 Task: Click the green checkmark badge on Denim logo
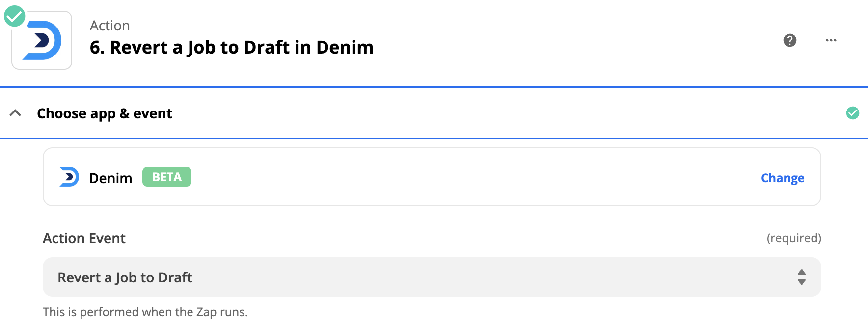[15, 16]
